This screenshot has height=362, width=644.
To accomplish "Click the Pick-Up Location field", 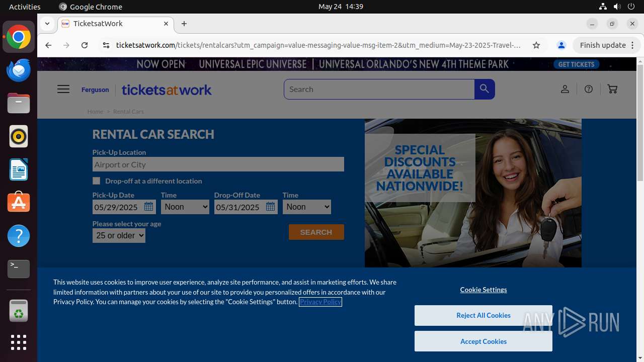I will (218, 164).
